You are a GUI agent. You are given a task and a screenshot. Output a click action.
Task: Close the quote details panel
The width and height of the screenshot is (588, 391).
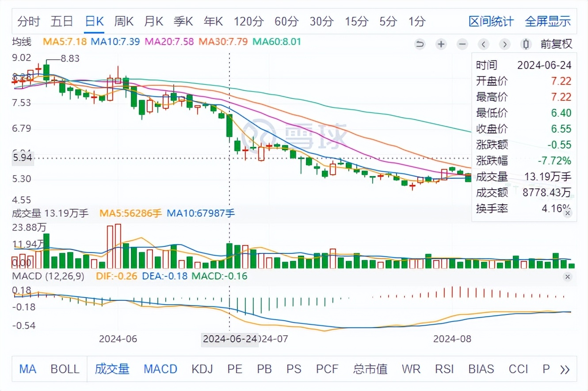tap(568, 213)
